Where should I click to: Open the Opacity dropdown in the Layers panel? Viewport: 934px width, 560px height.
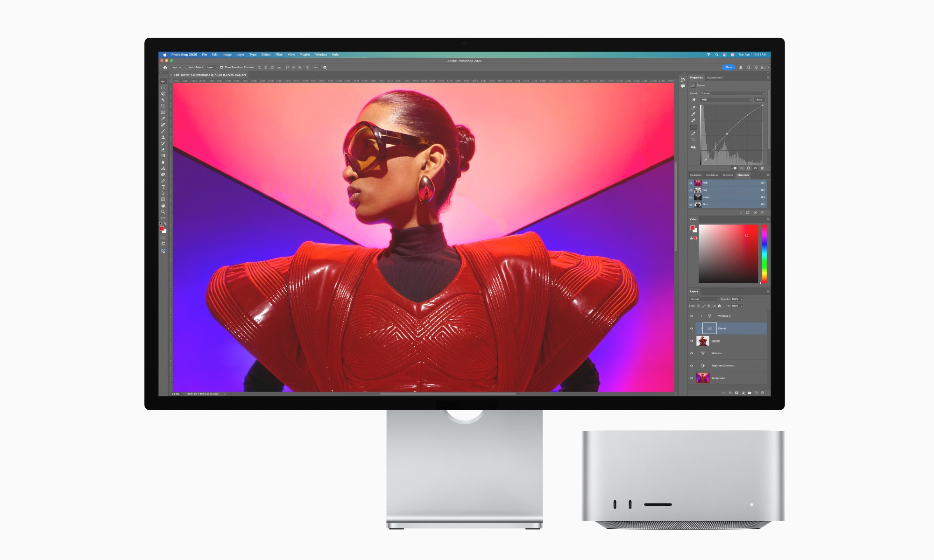tap(742, 299)
